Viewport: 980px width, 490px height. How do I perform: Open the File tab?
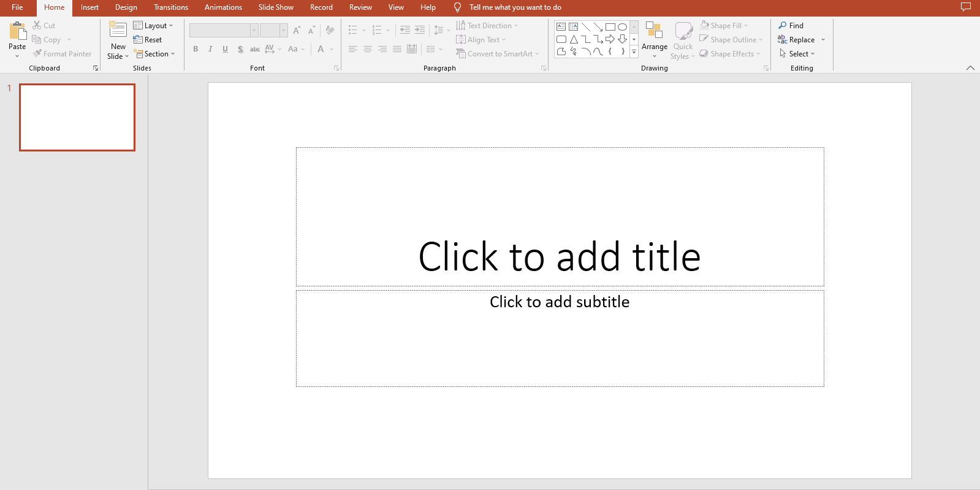click(x=17, y=7)
